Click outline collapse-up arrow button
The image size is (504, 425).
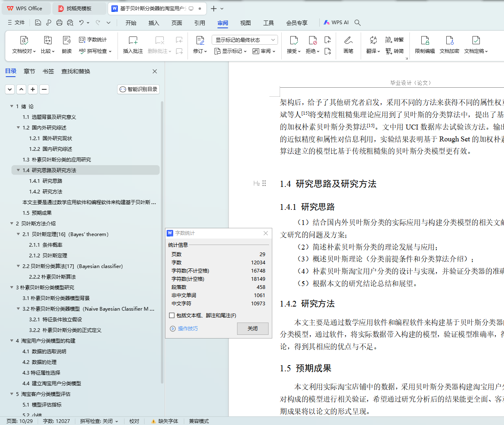click(x=22, y=89)
